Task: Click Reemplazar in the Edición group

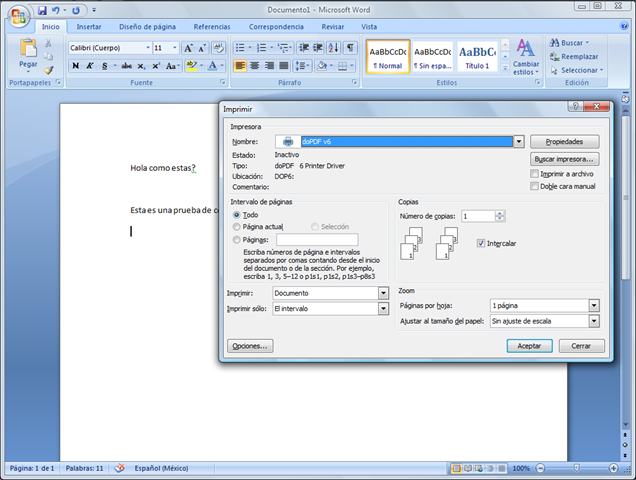Action: 574,57
